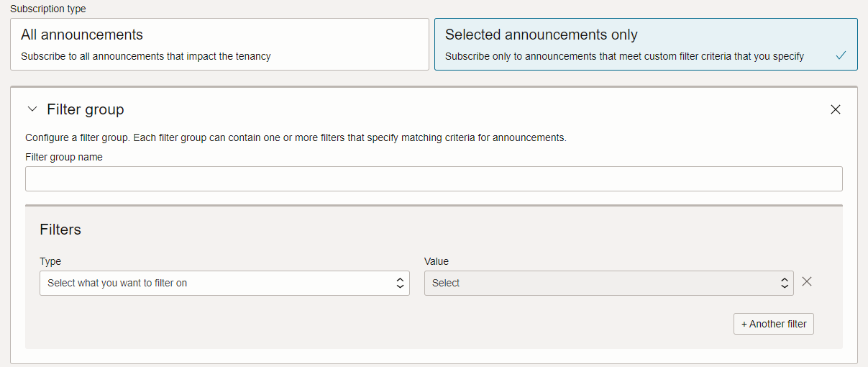
Task: Click the up-down arrows in Value dropdown
Action: point(785,284)
